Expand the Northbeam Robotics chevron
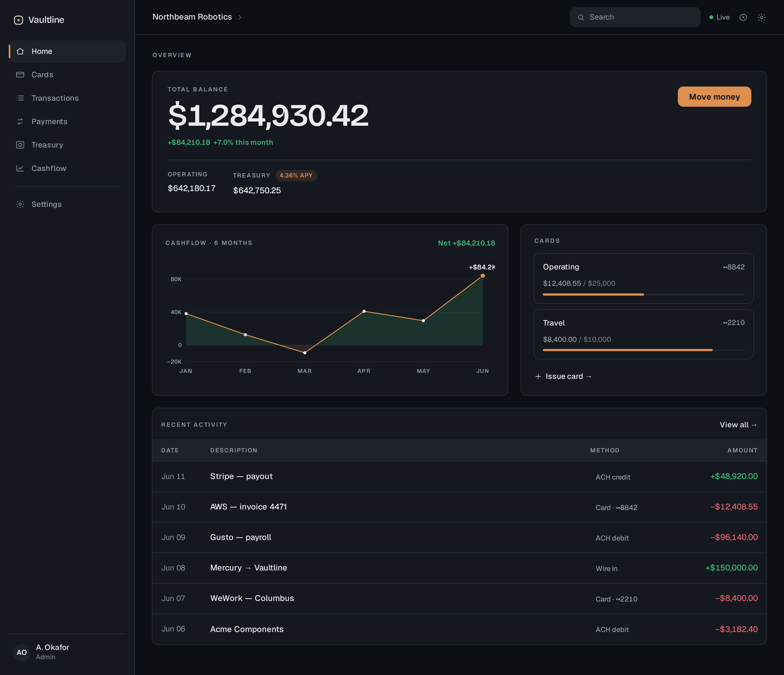The image size is (784, 675). pos(240,17)
